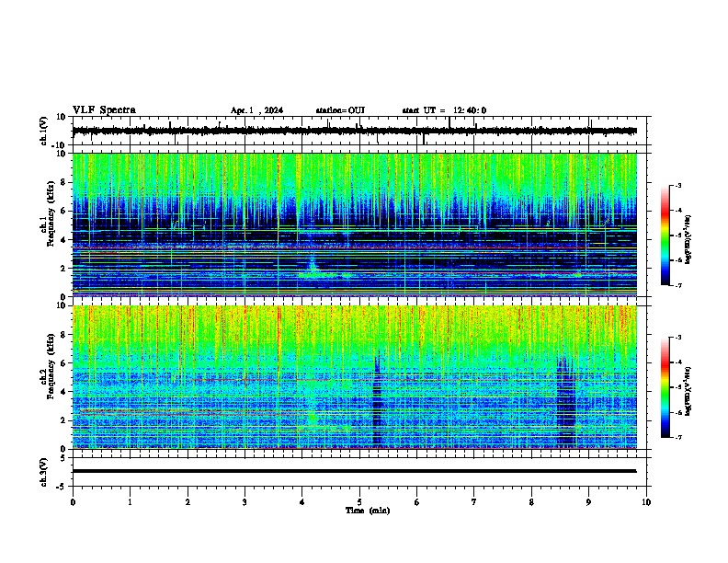This screenshot has height=563, width=728.
Task: Click the time axis tick label "5"
Action: [x=359, y=502]
